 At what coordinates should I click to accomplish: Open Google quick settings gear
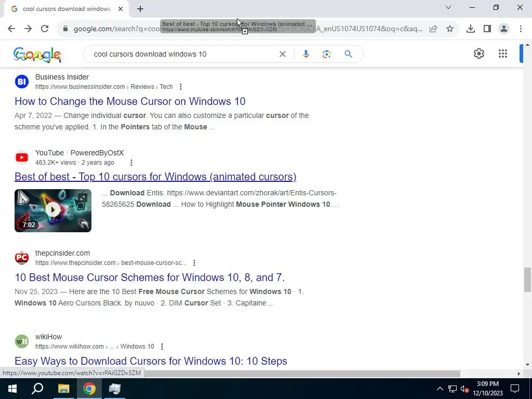point(478,54)
